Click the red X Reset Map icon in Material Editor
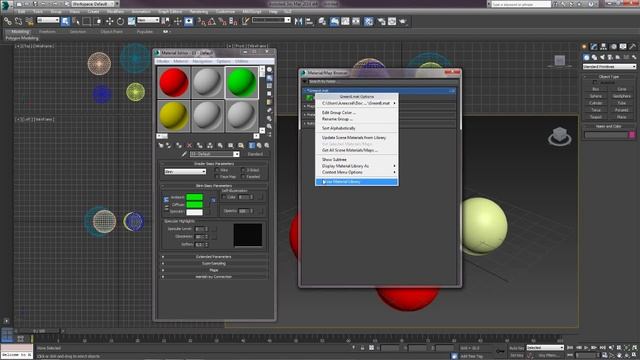Viewport: 640px width, 360px height. (x=189, y=145)
